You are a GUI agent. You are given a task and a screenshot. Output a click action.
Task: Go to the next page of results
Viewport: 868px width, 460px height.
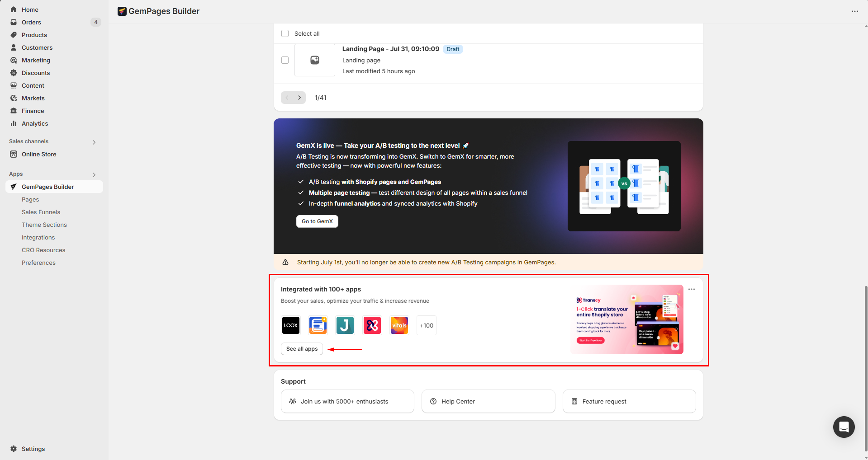[299, 98]
